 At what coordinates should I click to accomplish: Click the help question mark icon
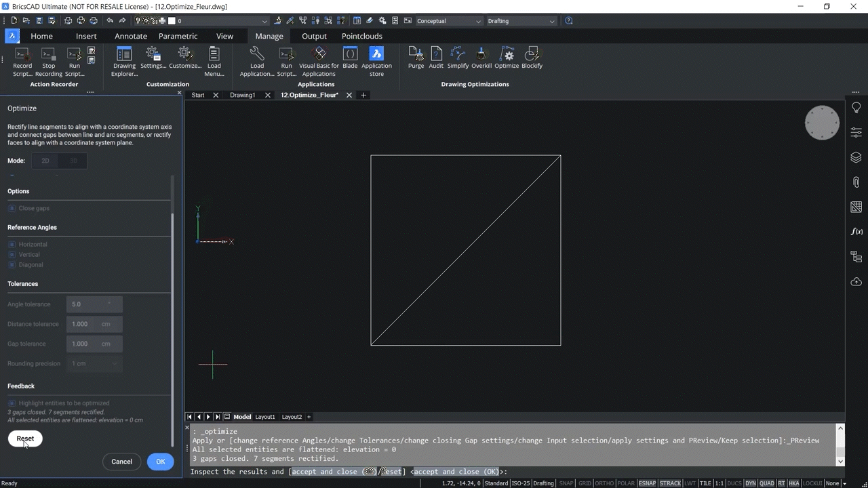568,21
